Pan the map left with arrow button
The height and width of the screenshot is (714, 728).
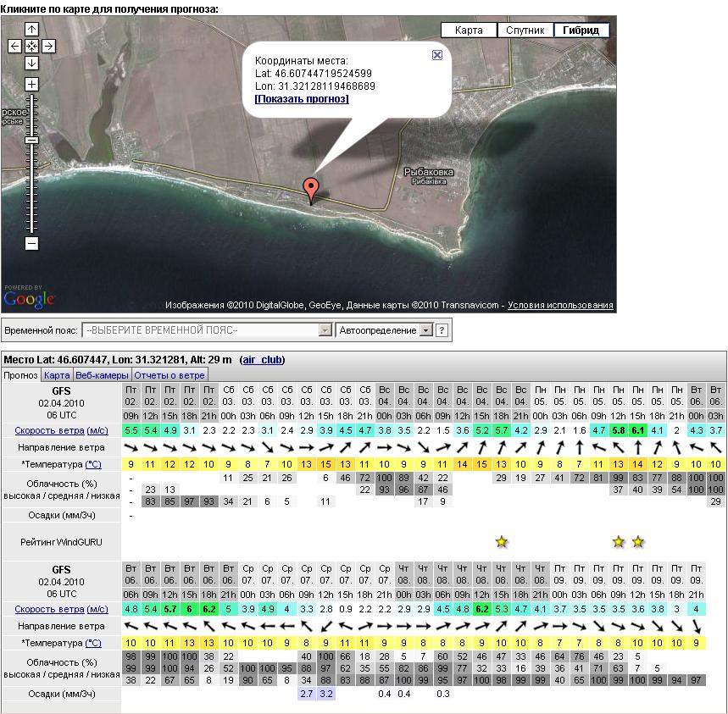pos(14,47)
